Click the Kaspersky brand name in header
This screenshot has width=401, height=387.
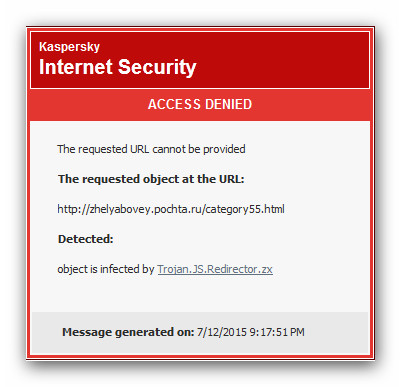(69, 47)
